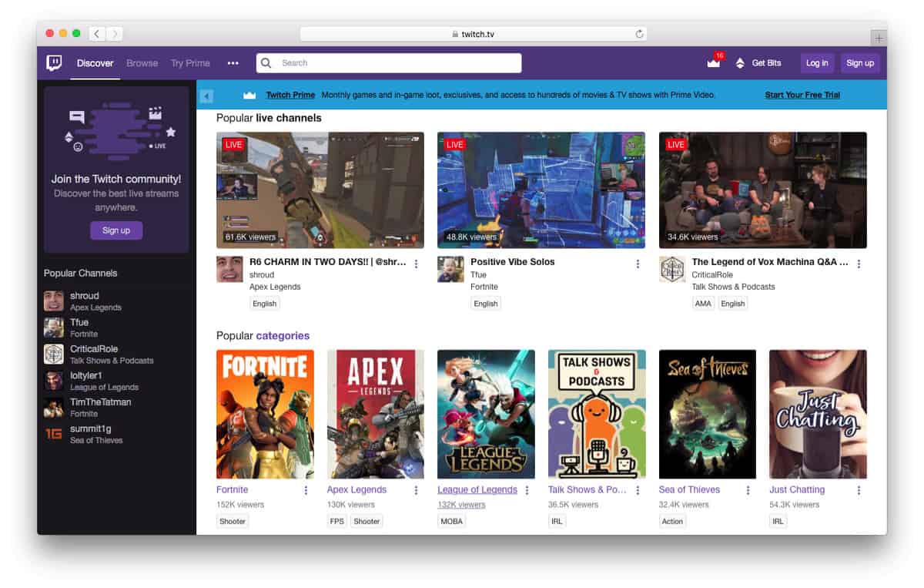
Task: Open the Try Prime tab
Action: [190, 63]
